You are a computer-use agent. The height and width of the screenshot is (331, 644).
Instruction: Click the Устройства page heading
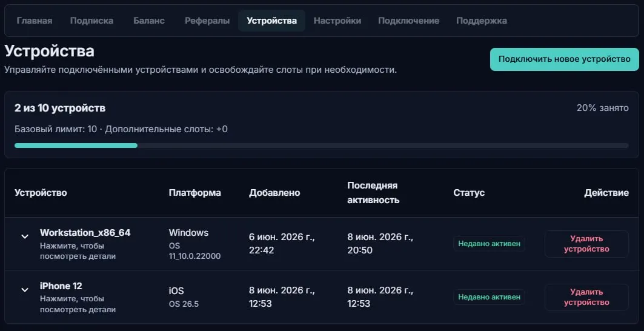pos(49,52)
